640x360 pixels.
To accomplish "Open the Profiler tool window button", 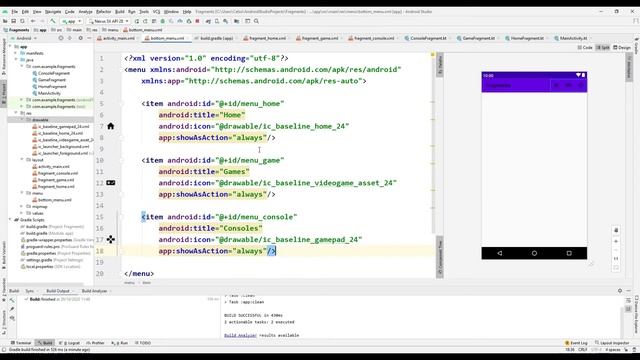I will pyautogui.click(x=96, y=343).
